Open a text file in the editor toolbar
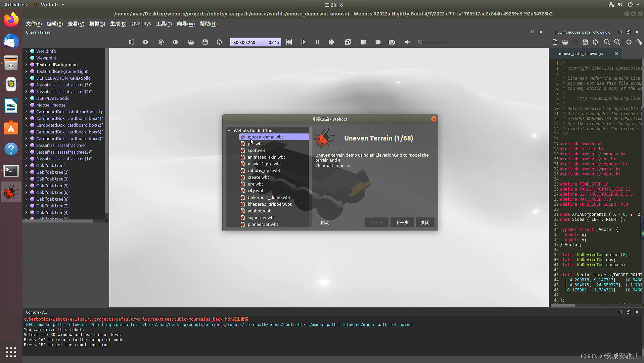Image resolution: width=644 pixels, height=363 pixels. (x=565, y=42)
